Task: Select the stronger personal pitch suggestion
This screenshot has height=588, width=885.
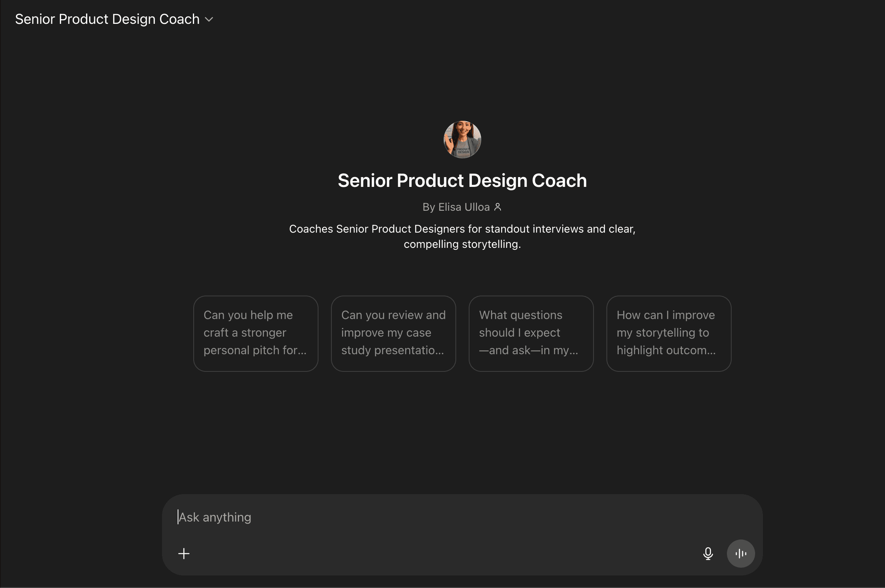Action: coord(255,333)
